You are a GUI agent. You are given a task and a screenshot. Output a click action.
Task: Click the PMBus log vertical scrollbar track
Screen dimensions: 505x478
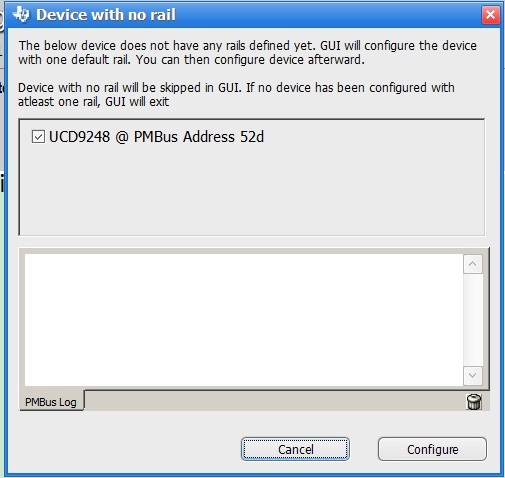tap(472, 320)
